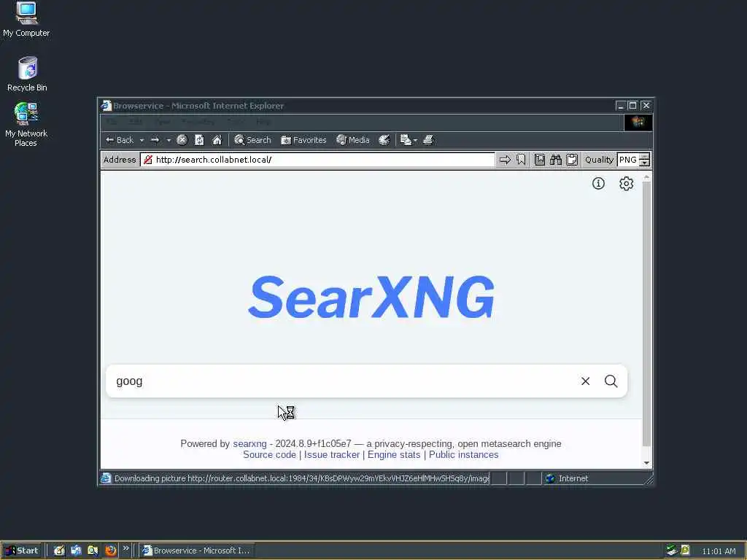Decrease Quality with the down spinner arrow
747x560 pixels.
[645, 163]
